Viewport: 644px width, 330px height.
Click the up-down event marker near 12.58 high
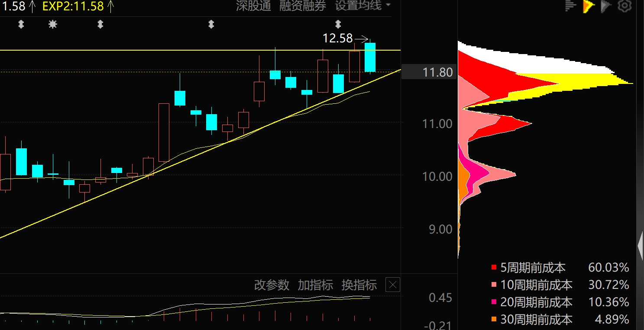pyautogui.click(x=338, y=24)
